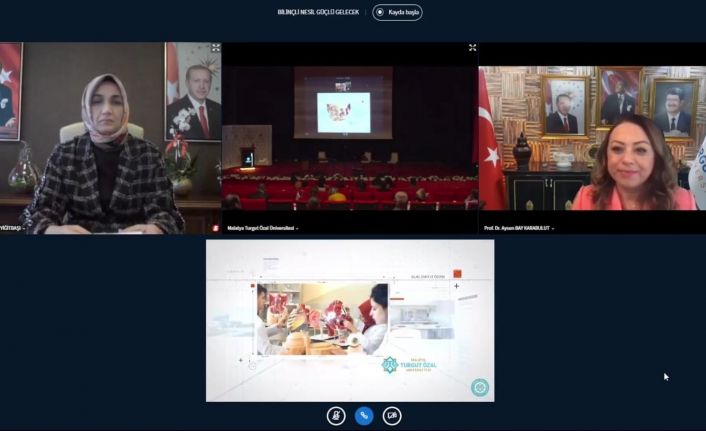Select the shared presentation slide
The width and height of the screenshot is (706, 431).
pyautogui.click(x=350, y=320)
